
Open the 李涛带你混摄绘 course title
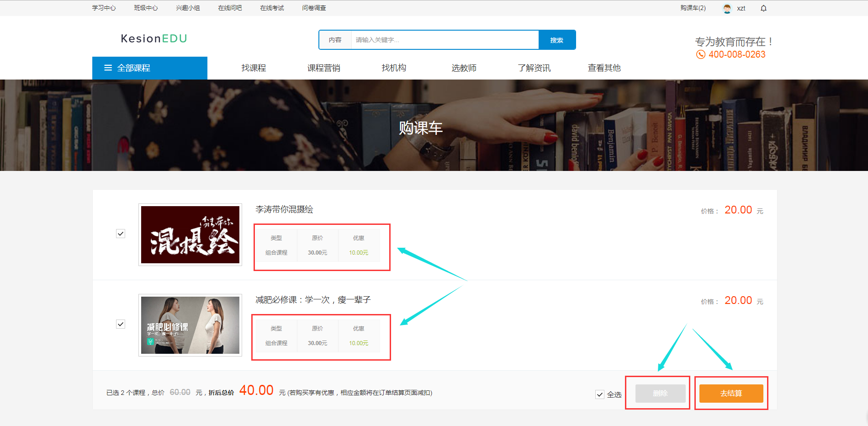(x=285, y=210)
